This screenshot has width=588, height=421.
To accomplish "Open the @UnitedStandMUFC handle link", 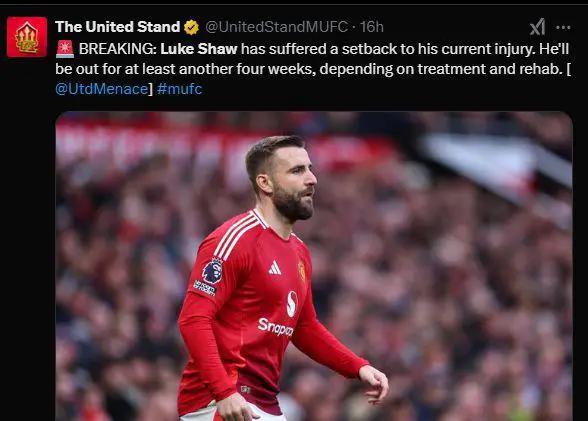I will click(x=277, y=27).
